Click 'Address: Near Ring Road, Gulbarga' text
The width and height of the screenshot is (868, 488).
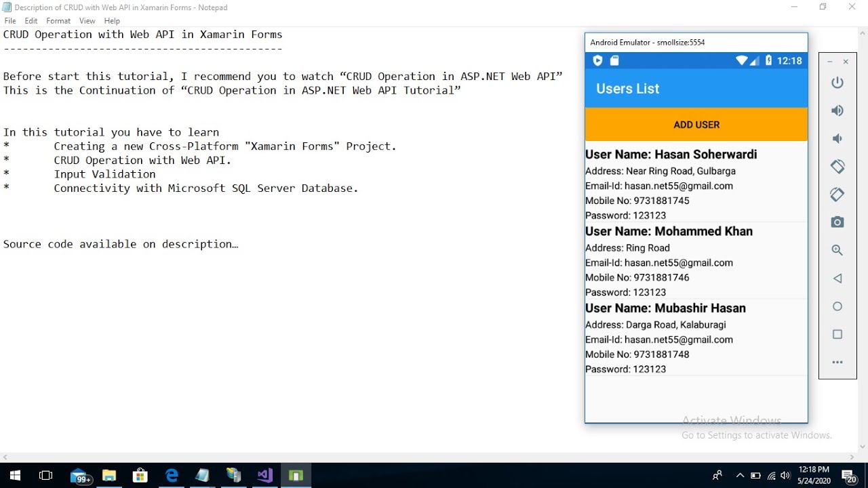coord(660,171)
